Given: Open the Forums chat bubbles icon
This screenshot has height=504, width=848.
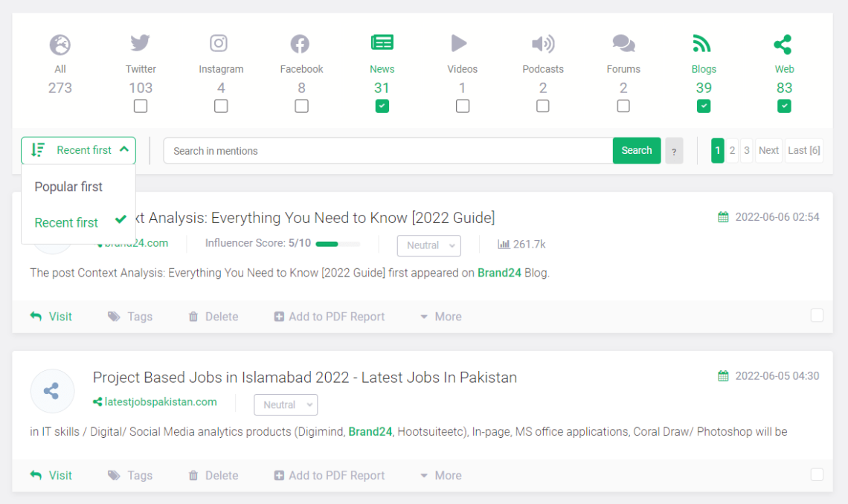Looking at the screenshot, I should tap(623, 43).
